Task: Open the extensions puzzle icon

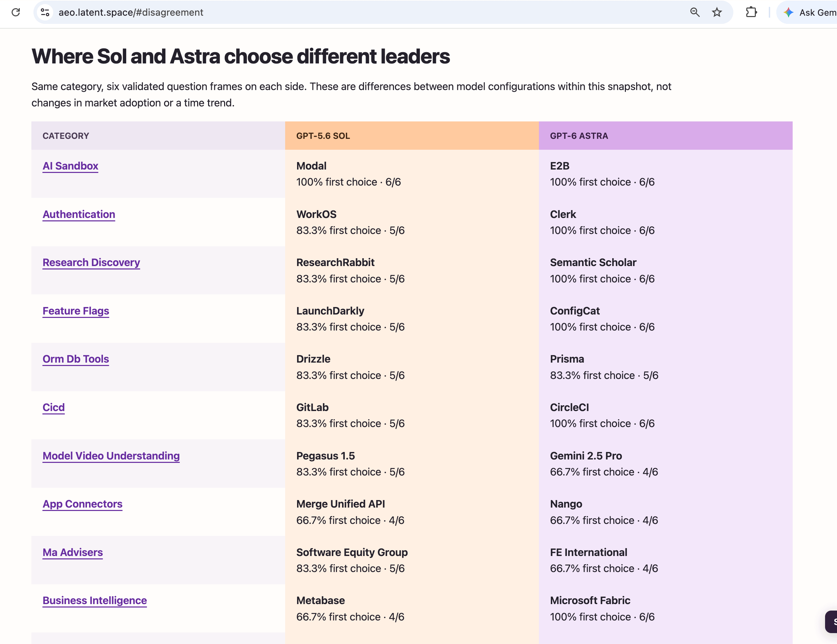Action: (751, 12)
